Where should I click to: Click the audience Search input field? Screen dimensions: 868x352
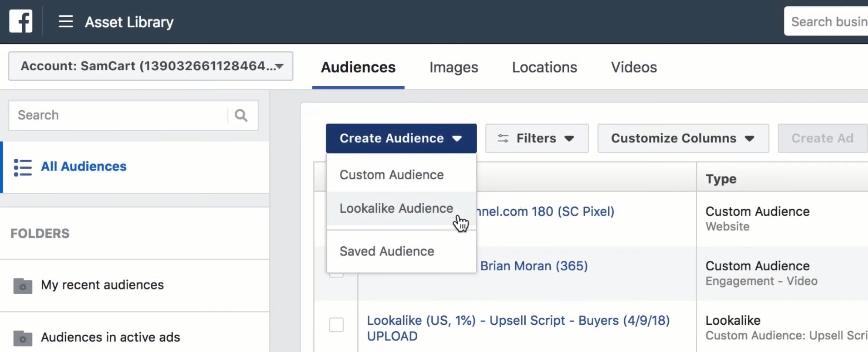pyautogui.click(x=119, y=116)
